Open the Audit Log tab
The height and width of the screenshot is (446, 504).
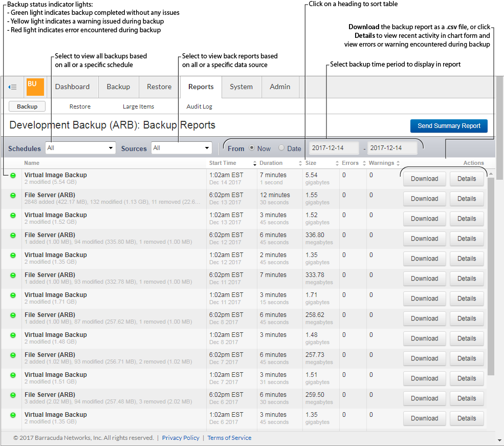[199, 107]
